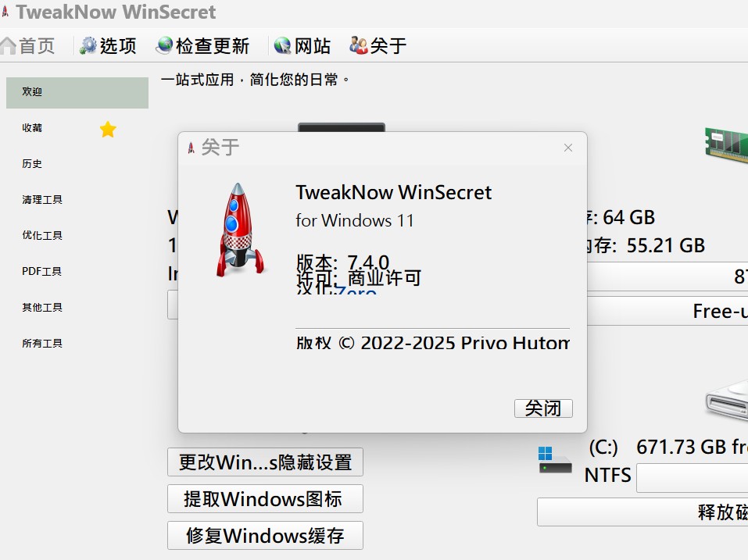
Task: Click the RAM memory module icon
Action: pos(727,144)
